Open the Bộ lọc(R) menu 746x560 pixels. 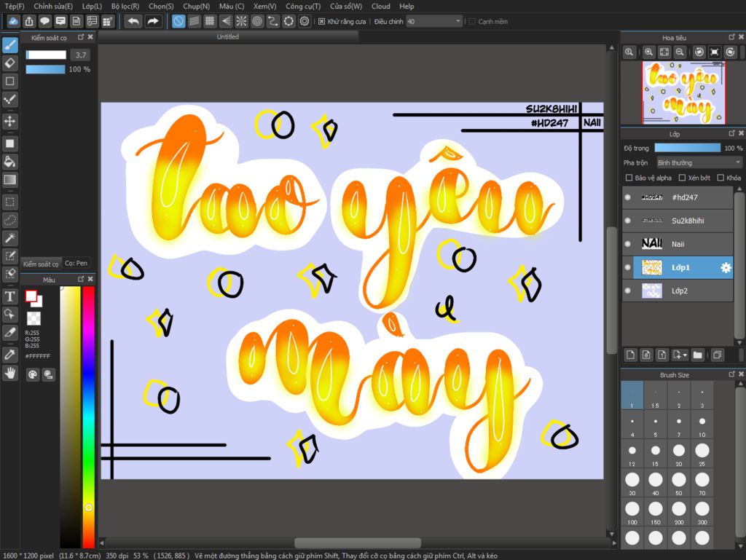point(125,6)
